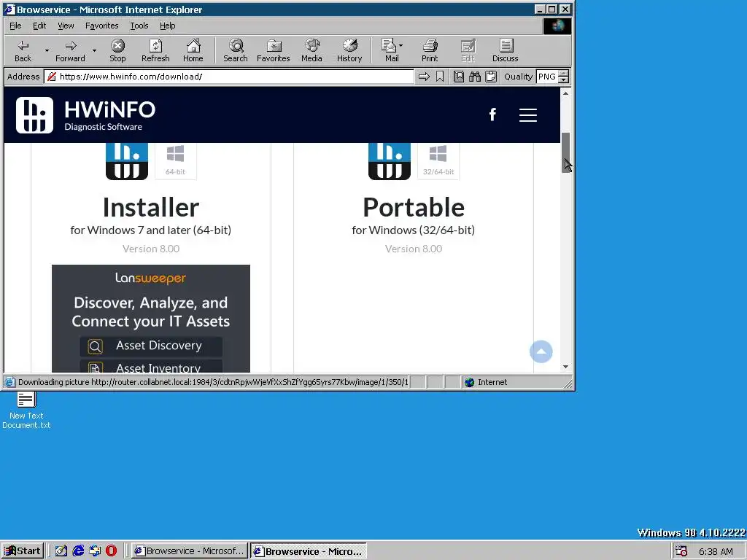The height and width of the screenshot is (560, 747).
Task: Open the Favorites toolbar pane
Action: point(274,50)
